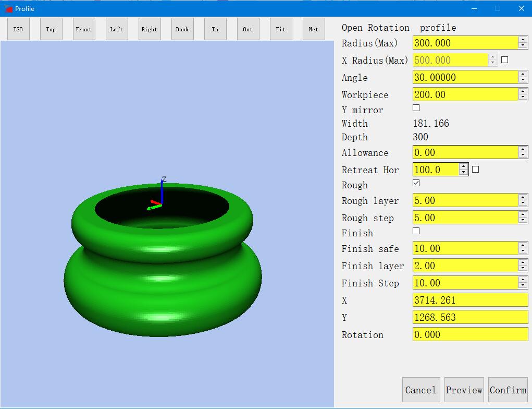The width and height of the screenshot is (532, 409).
Task: Toggle Net display mode
Action: (x=314, y=29)
